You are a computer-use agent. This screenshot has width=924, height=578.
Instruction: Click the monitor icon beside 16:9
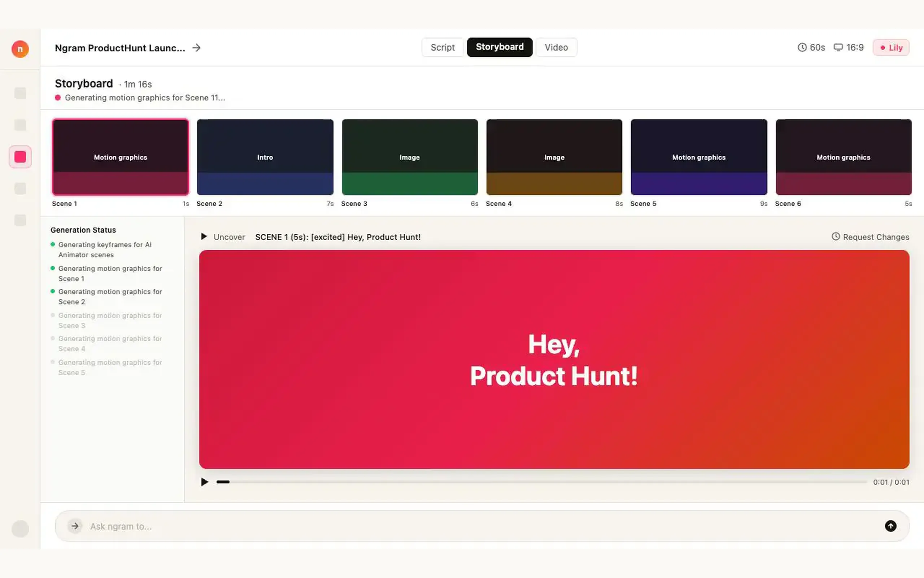(838, 47)
